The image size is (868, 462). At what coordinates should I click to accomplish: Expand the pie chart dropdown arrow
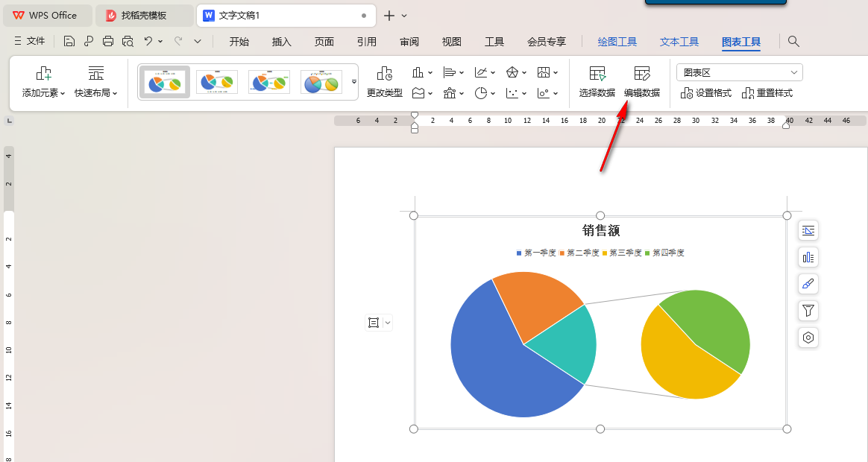(493, 93)
